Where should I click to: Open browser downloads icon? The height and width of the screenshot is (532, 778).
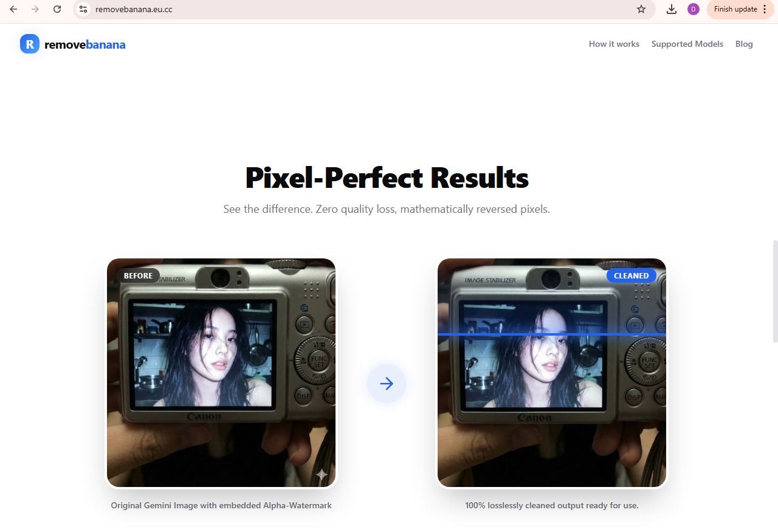672,9
